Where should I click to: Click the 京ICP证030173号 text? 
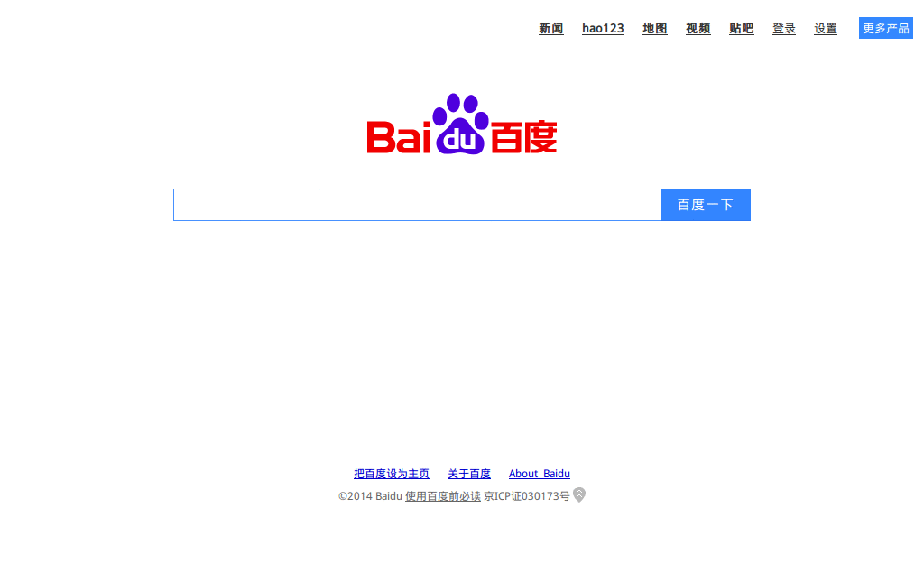[527, 496]
